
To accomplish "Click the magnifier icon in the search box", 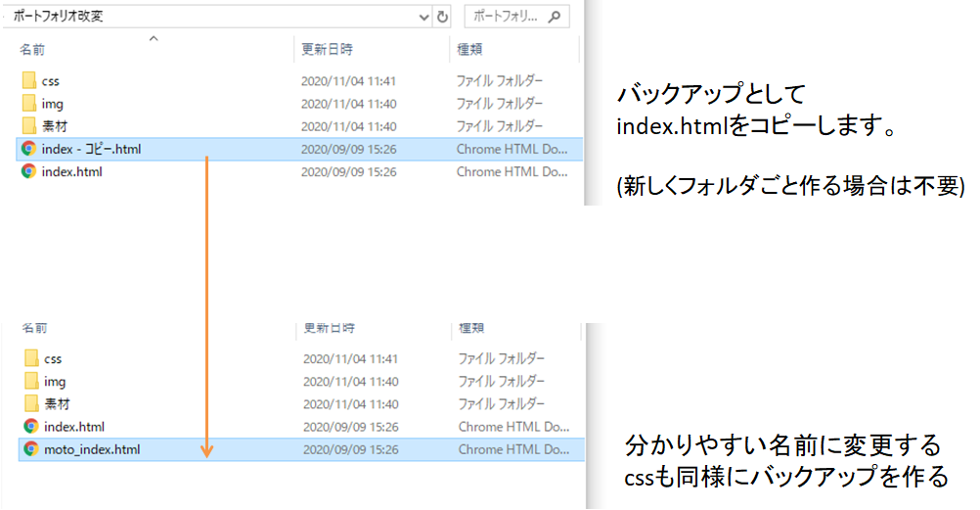I will (x=554, y=17).
